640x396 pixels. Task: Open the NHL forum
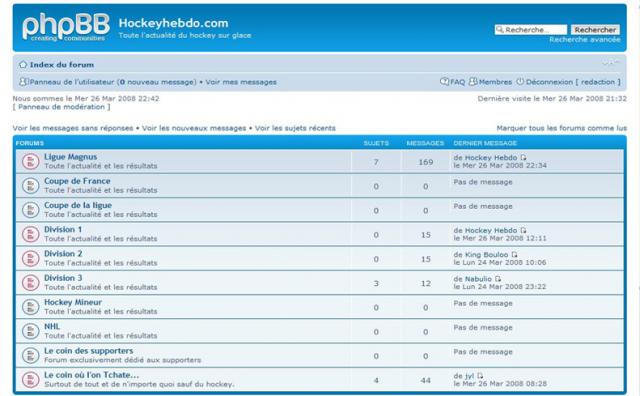point(52,327)
